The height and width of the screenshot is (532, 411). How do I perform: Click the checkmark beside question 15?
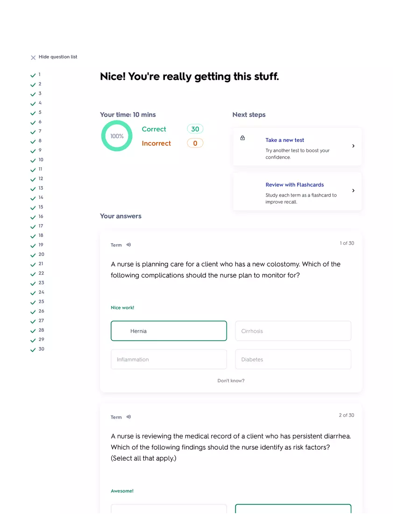[x=33, y=207]
